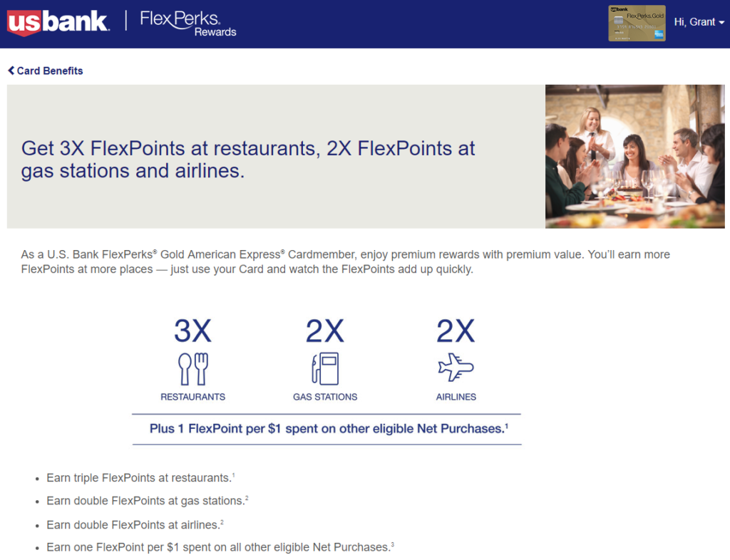
Task: Click footnote 2 on the gas stations bullet
Action: pyautogui.click(x=247, y=498)
